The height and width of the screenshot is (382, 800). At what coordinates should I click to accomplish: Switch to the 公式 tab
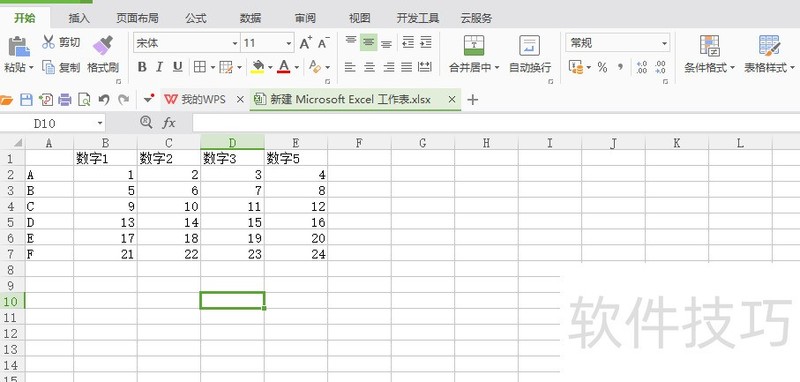click(x=196, y=18)
